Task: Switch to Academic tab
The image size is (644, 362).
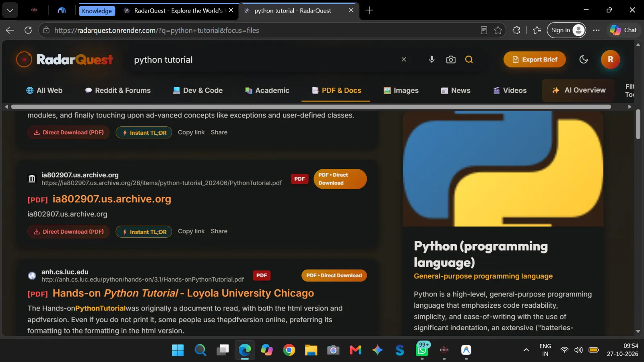Action: (x=267, y=90)
